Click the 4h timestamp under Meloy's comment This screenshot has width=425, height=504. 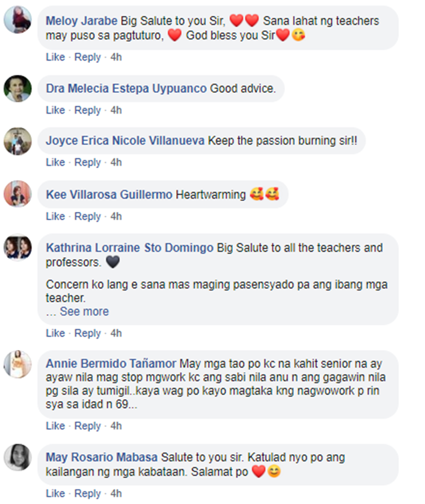pos(116,57)
